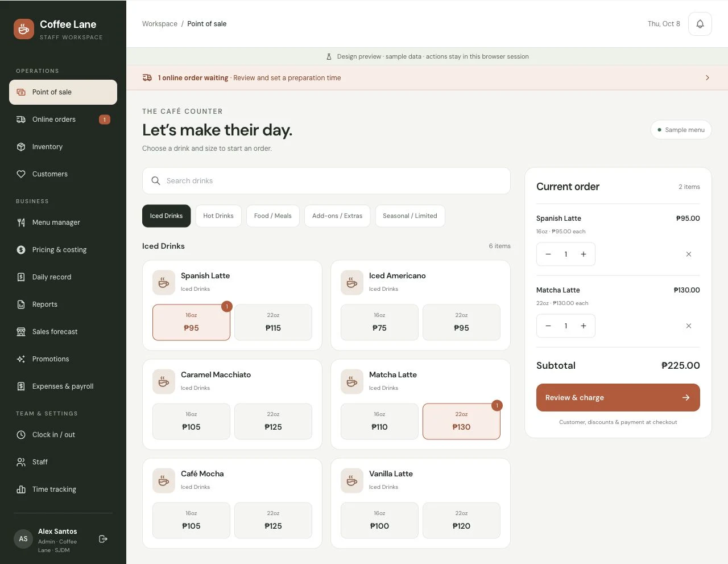Click the Coffee Lane logo icon
The width and height of the screenshot is (728, 564).
click(x=24, y=29)
